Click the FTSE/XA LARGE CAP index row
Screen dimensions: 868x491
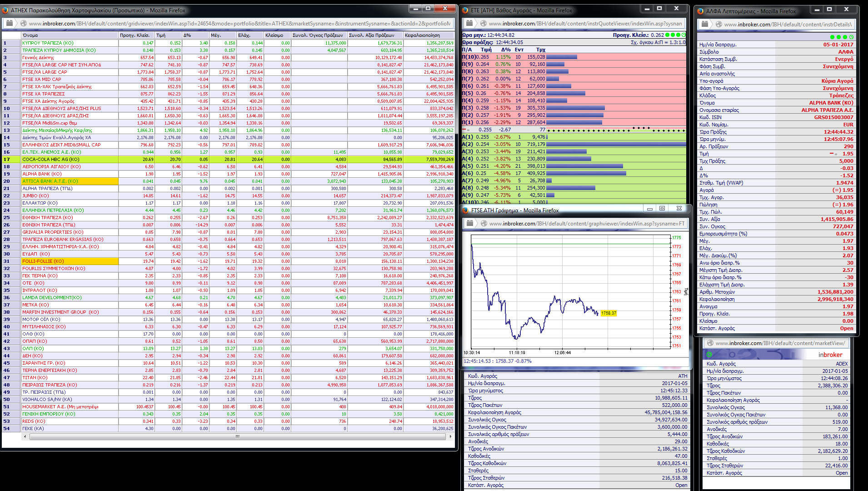228,72
